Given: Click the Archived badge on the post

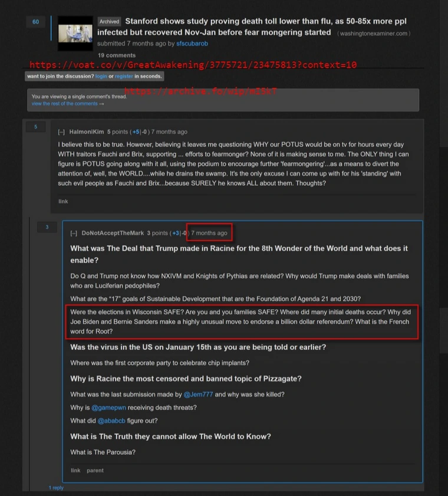Looking at the screenshot, I should (109, 21).
